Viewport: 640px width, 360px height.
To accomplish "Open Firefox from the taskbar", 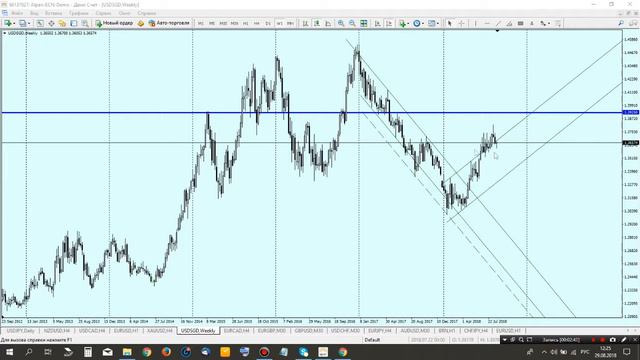I will (166, 352).
